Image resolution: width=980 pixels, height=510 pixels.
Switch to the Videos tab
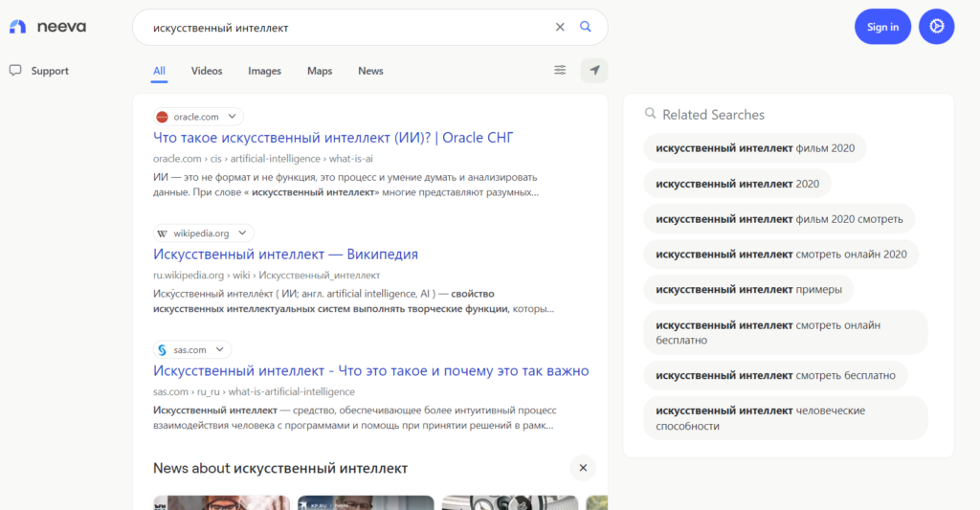tap(207, 71)
